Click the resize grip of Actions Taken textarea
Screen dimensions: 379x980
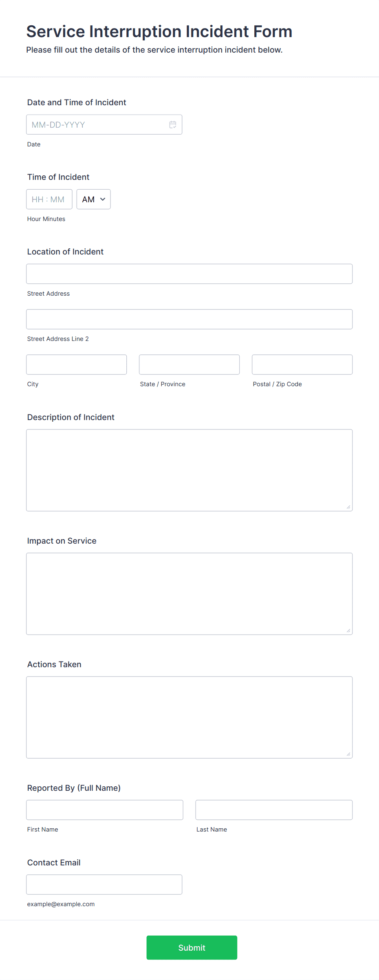(x=349, y=754)
